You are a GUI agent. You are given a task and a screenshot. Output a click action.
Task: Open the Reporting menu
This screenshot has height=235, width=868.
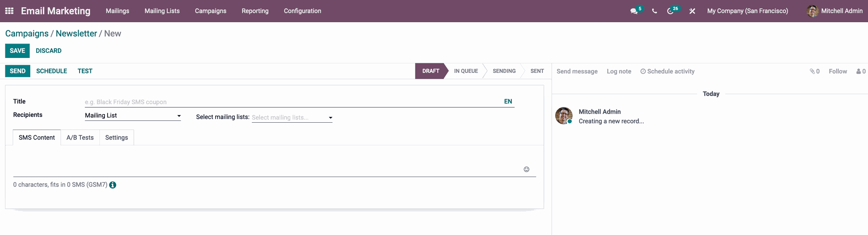[255, 11]
